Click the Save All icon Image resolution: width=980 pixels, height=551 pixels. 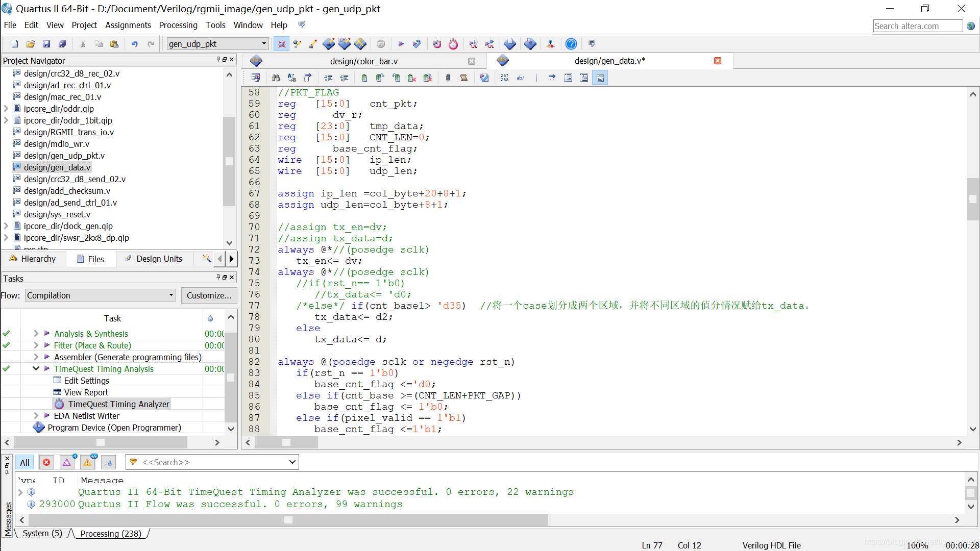pos(62,44)
